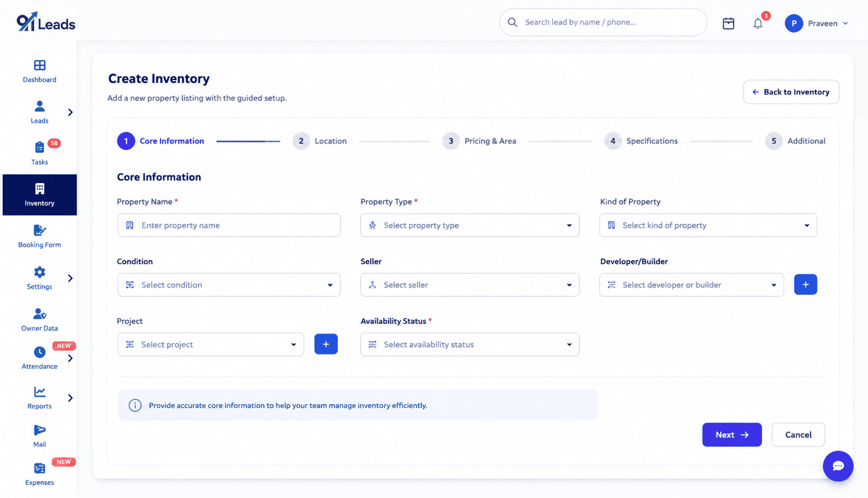
Task: Go to step 4 Specifications
Action: [641, 141]
